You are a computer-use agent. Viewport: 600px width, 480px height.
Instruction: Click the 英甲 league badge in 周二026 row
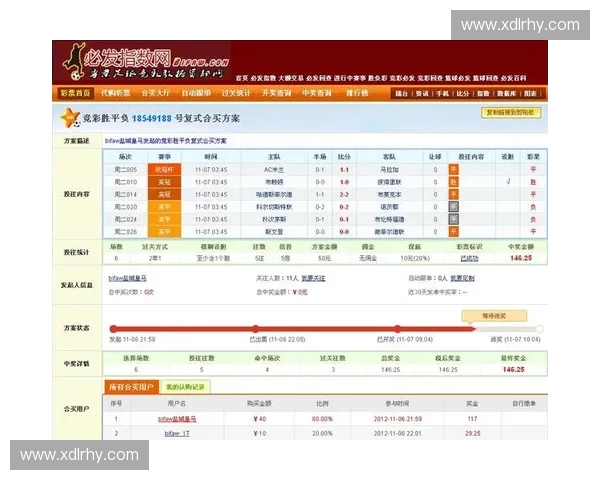click(165, 230)
